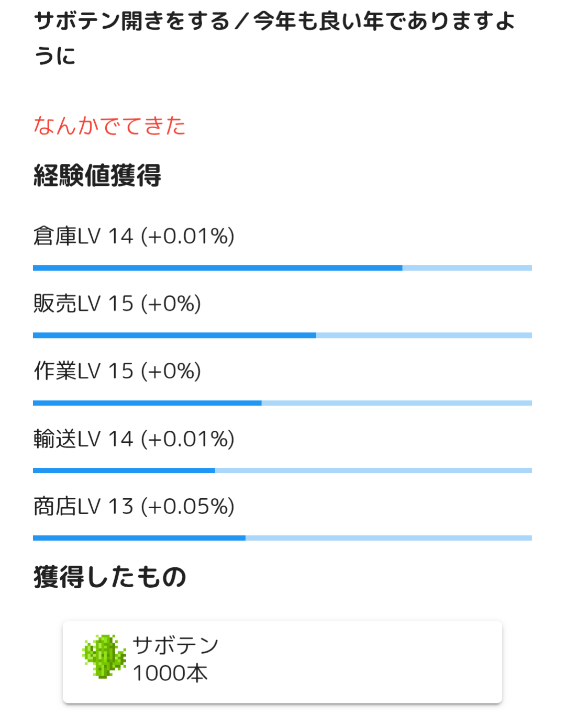The width and height of the screenshot is (565, 728).
Task: Click the filled part of 倉庫LV 14 bar
Action: point(217,268)
